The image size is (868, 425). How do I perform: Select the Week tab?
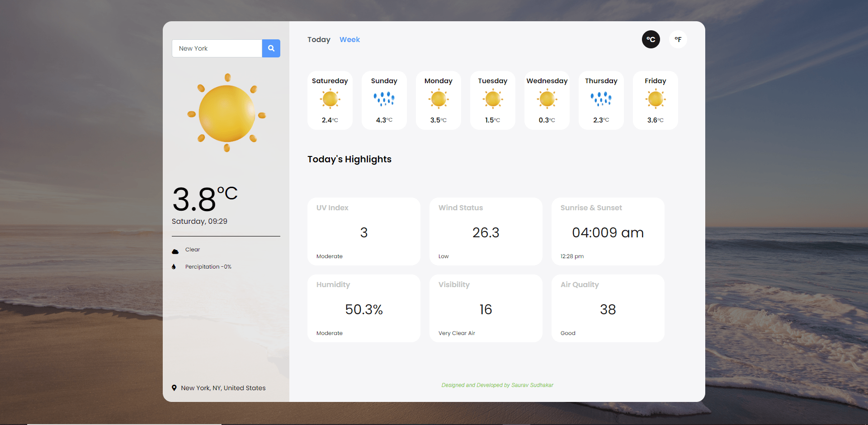(x=349, y=39)
